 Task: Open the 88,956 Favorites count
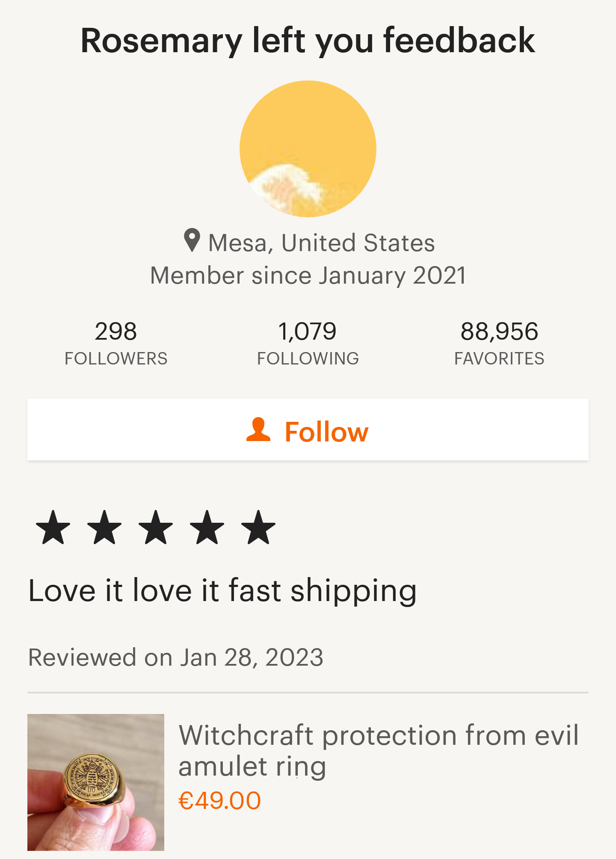pos(499,343)
